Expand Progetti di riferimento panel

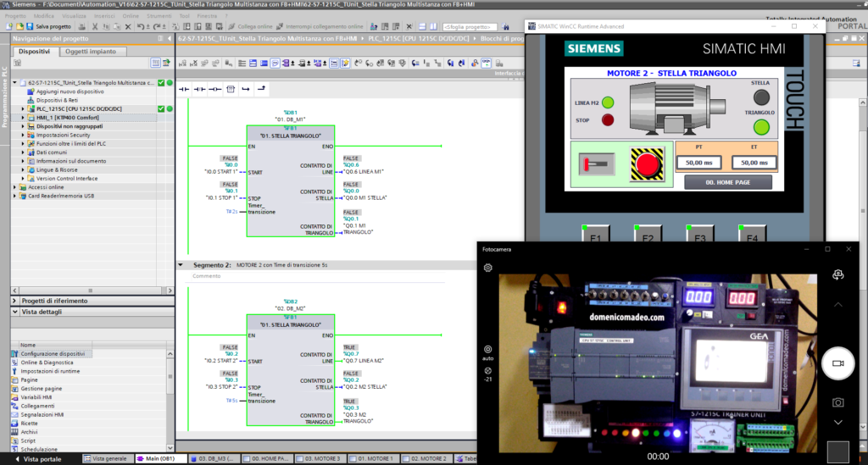[14, 301]
